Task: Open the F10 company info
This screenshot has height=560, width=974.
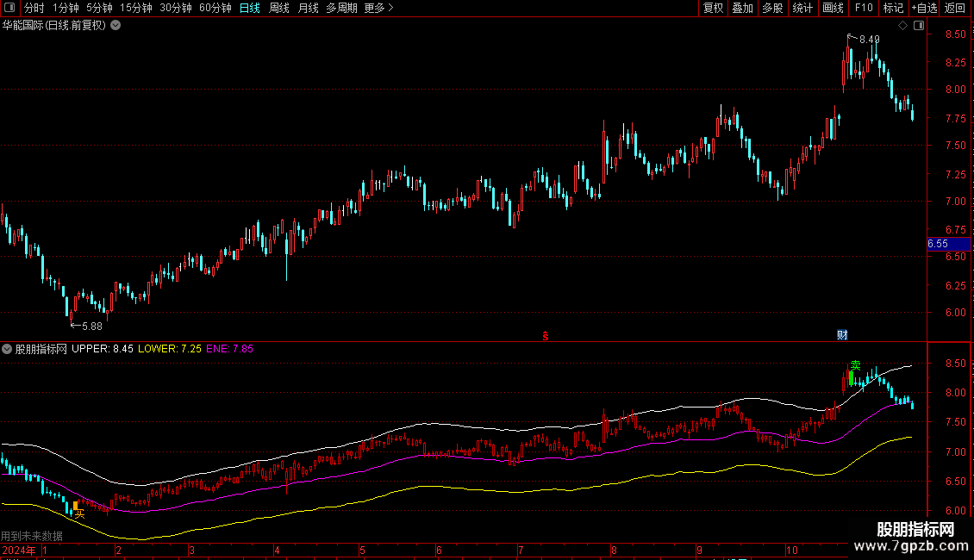Action: point(863,8)
